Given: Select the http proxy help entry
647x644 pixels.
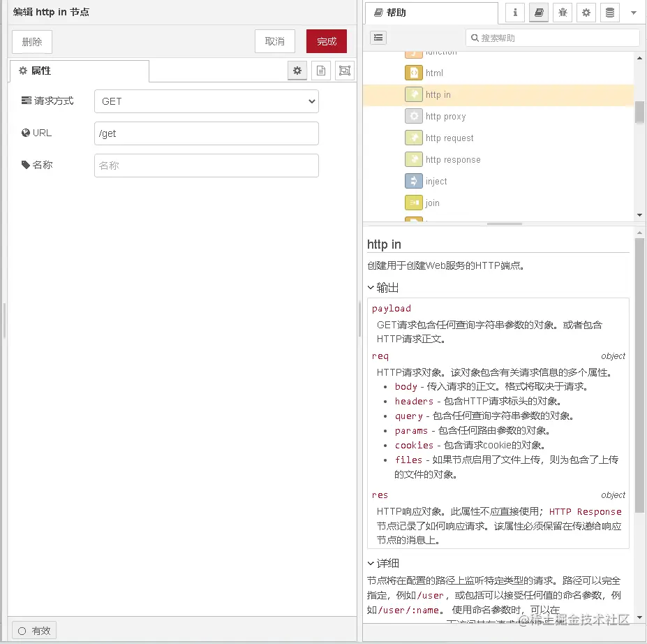Looking at the screenshot, I should (x=498, y=117).
